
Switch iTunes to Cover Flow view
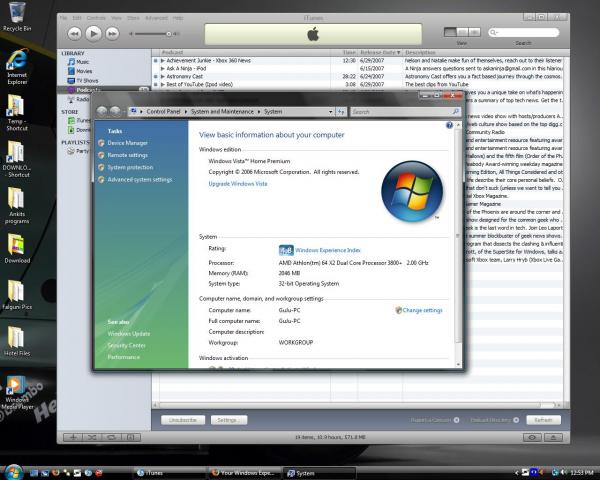click(x=474, y=32)
